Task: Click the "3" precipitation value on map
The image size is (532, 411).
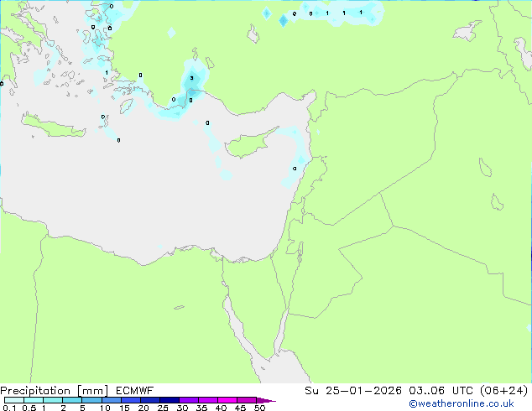Action: [x=191, y=78]
